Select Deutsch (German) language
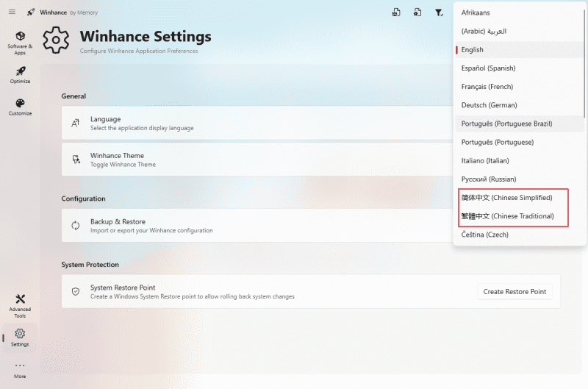The height and width of the screenshot is (389, 588). (519, 105)
